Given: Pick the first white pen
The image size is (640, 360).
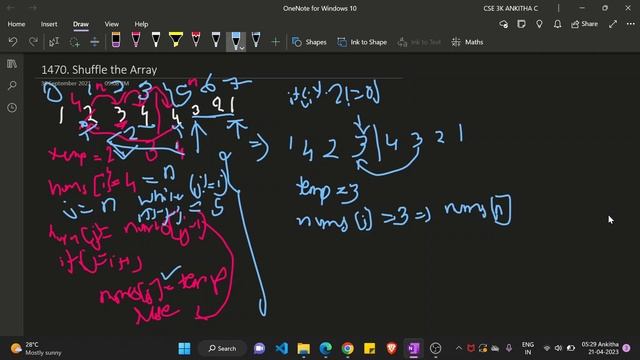Looking at the screenshot, I should [x=156, y=40].
